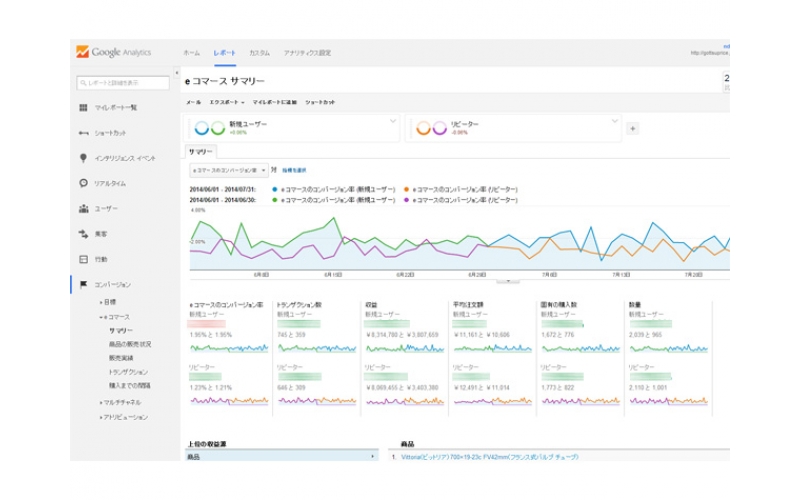The image size is (800, 500).
Task: Open Real-time speech bubble icon
Action: pos(83,184)
